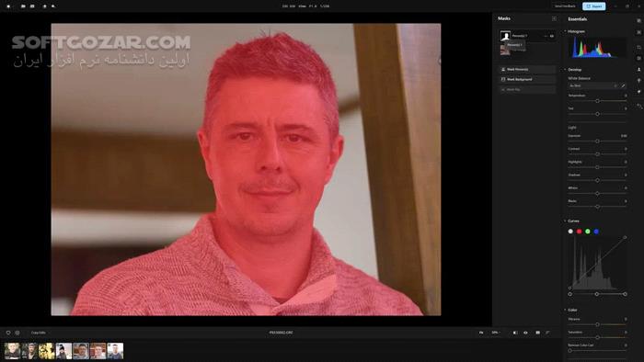Toggle the eye preview icon in the bottom bar
The width and height of the screenshot is (644, 362).
[x=525, y=333]
